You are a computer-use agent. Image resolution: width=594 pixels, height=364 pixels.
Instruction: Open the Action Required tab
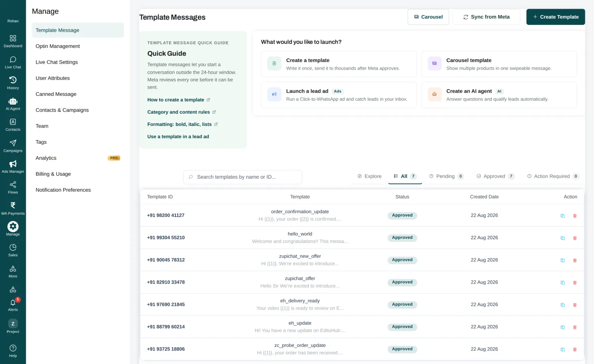[553, 176]
